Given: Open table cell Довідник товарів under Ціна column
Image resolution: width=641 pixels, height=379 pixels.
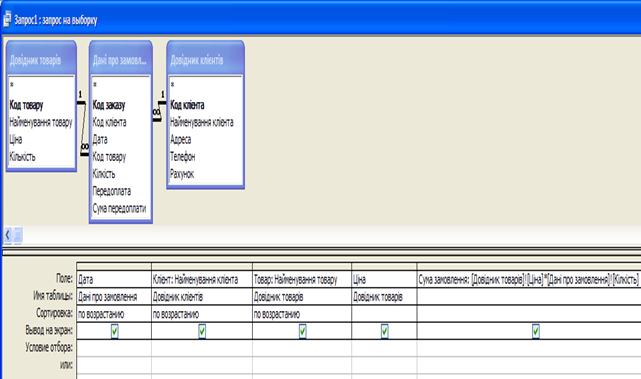Looking at the screenshot, I should 384,297.
